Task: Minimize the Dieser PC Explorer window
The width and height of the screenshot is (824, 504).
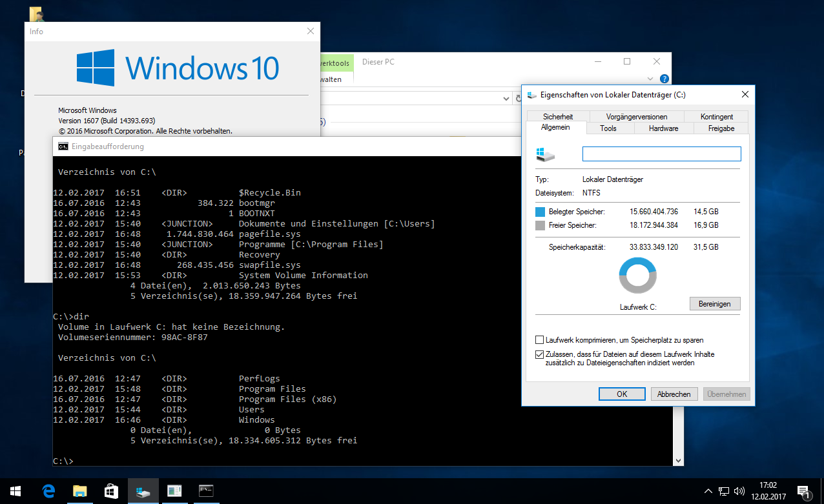Action: pos(597,62)
